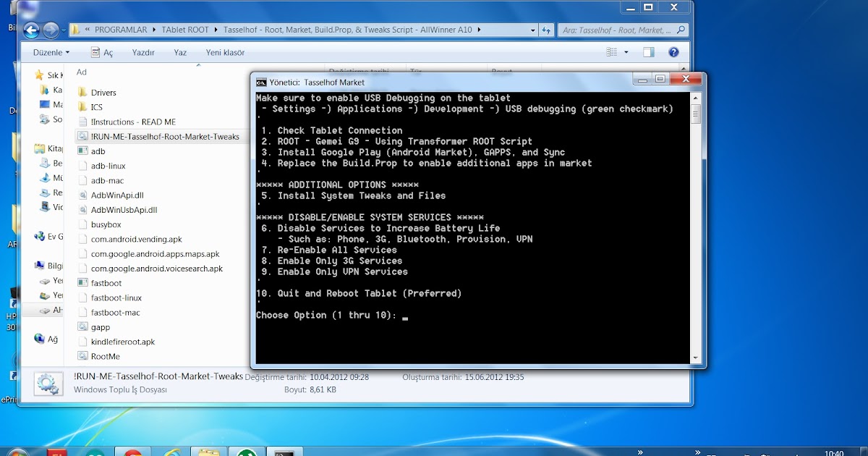Select the file kindlefireroot.apk
The height and width of the screenshot is (456, 868).
coord(123,342)
